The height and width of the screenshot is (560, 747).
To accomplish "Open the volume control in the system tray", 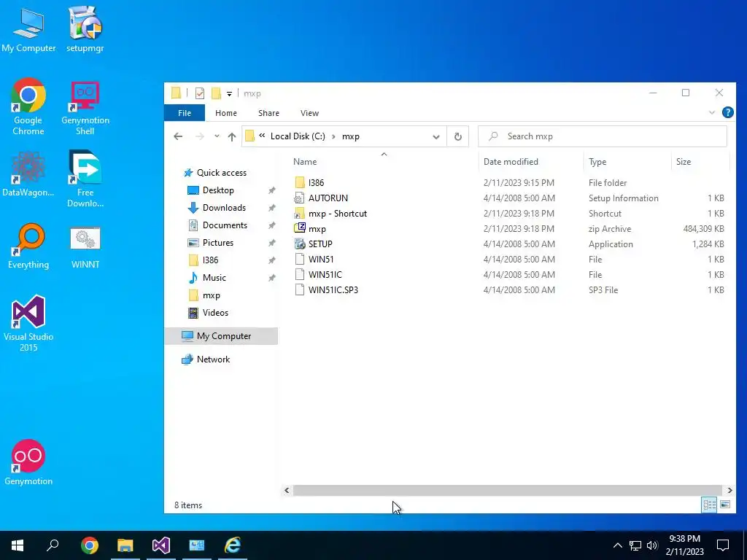I will [x=653, y=545].
